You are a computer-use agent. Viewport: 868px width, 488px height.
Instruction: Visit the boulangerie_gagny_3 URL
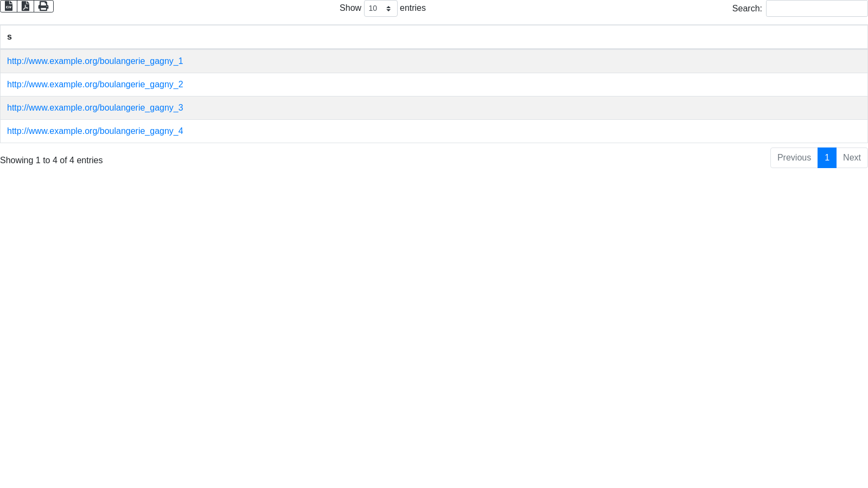coord(95,108)
